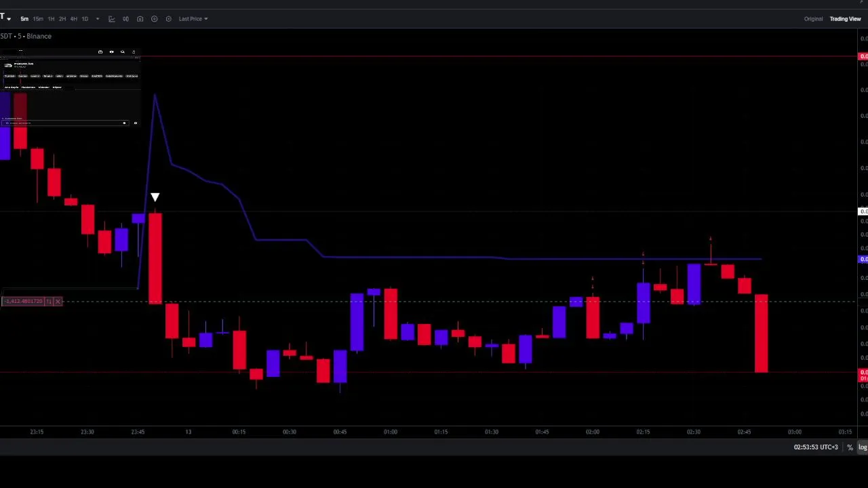Click the white triangle marker above candle
Screen dimensions: 868x488
coord(155,197)
